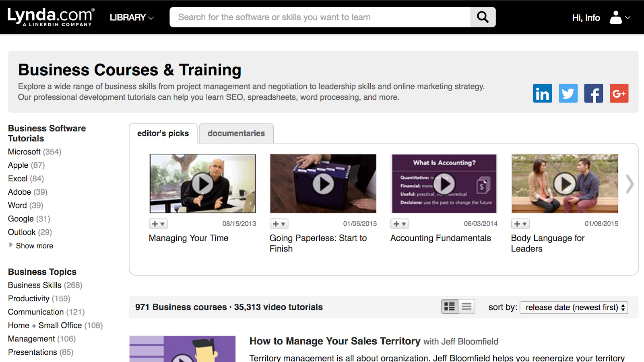Click the Lynda.com logo

[51, 17]
